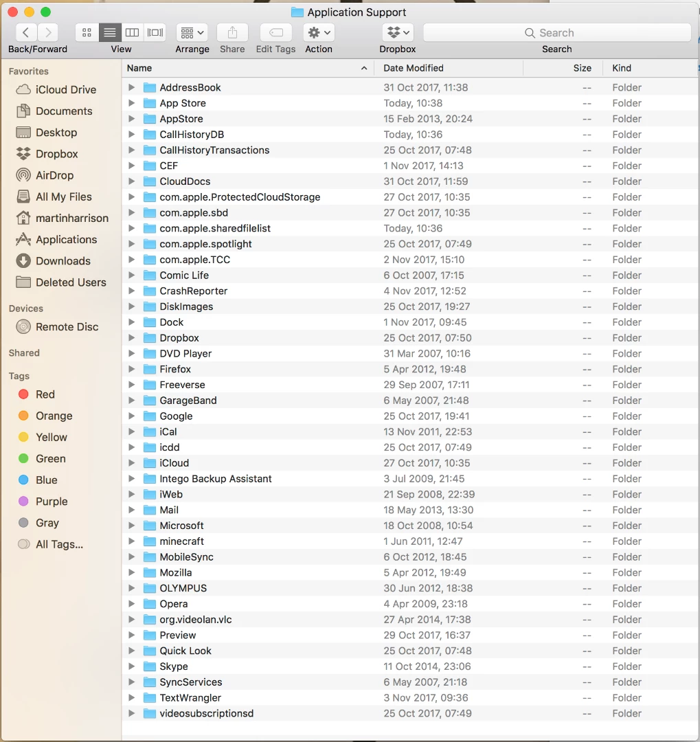Expand the CallHistoryDB folder triangle
The height and width of the screenshot is (742, 700).
(x=132, y=135)
